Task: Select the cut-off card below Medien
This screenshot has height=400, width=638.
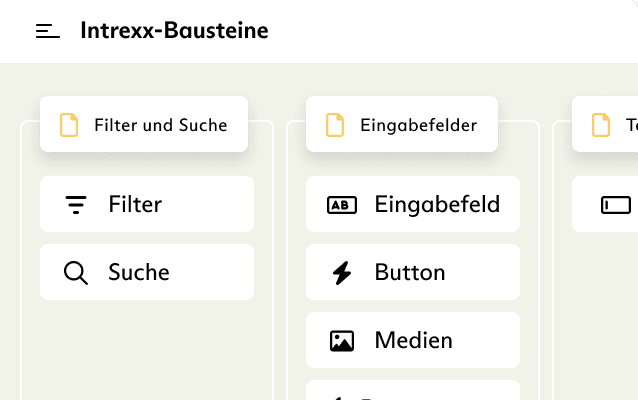Action: coord(413,391)
